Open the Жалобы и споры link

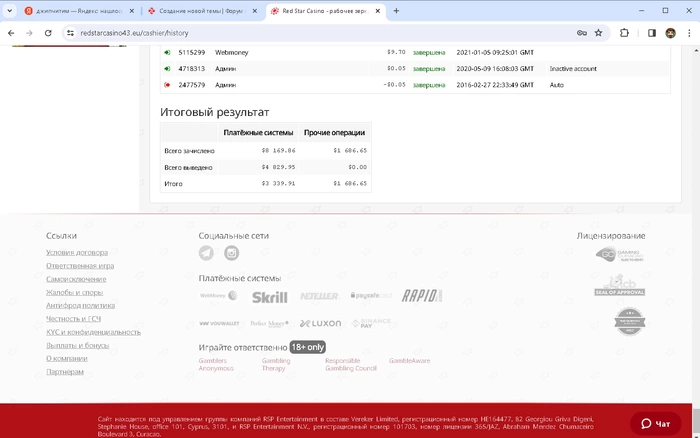click(74, 292)
